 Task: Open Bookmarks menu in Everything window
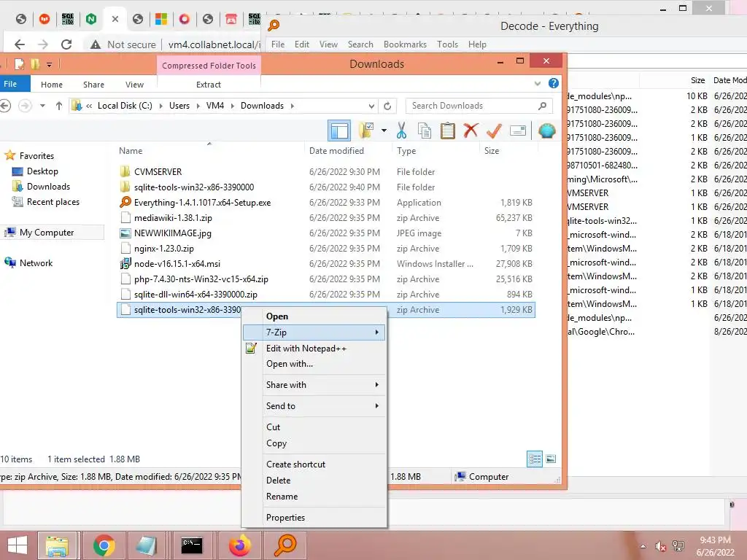click(x=405, y=44)
